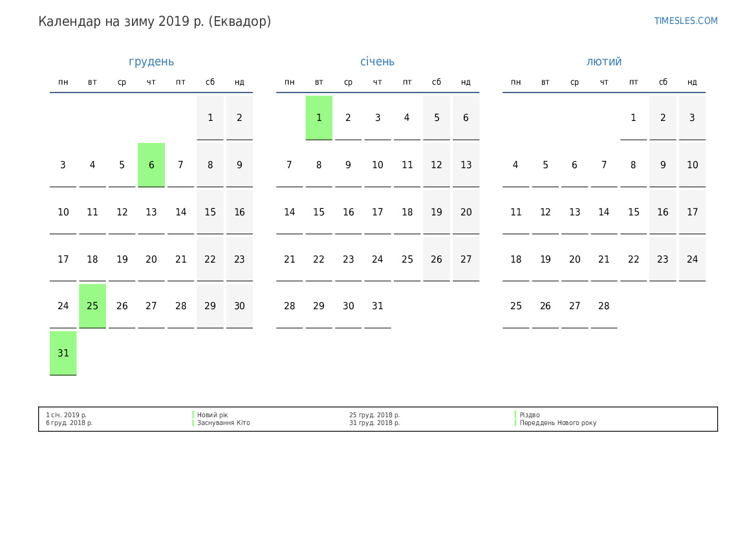Select highlighted January 1 holiday cell
756x535 pixels.
319,118
